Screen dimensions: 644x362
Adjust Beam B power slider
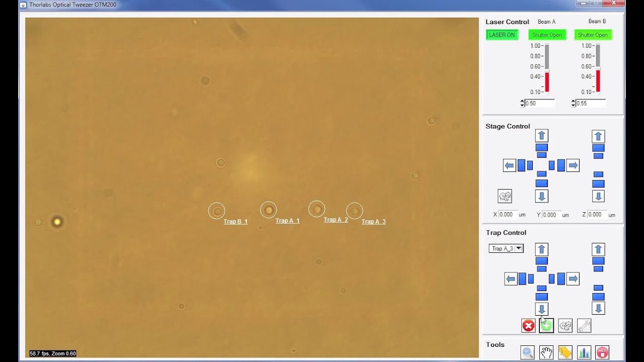598,68
